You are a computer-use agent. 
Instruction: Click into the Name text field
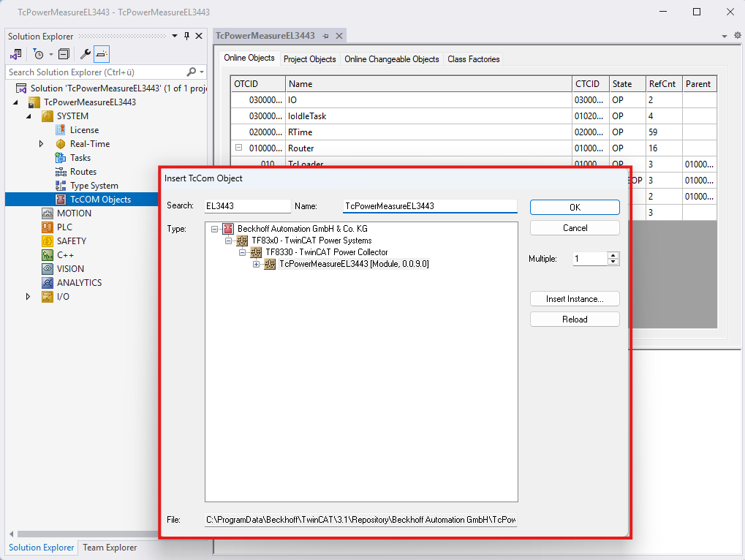[429, 206]
